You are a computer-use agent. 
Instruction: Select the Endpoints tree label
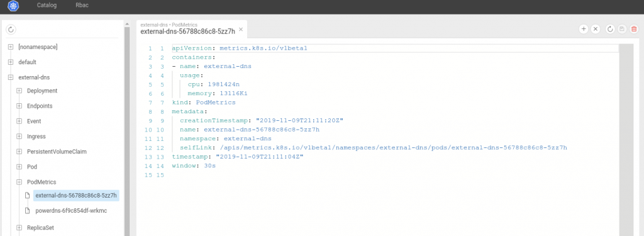click(x=40, y=106)
